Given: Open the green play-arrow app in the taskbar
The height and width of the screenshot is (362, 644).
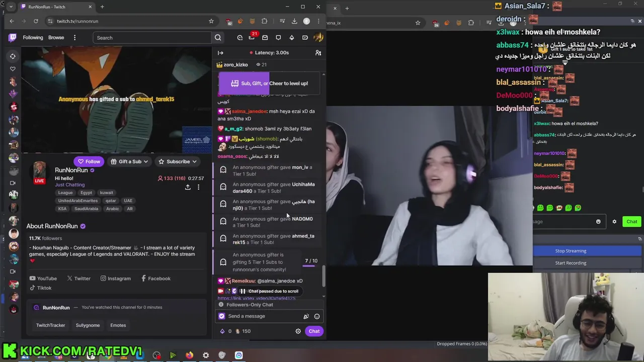Looking at the screenshot, I should [x=173, y=355].
